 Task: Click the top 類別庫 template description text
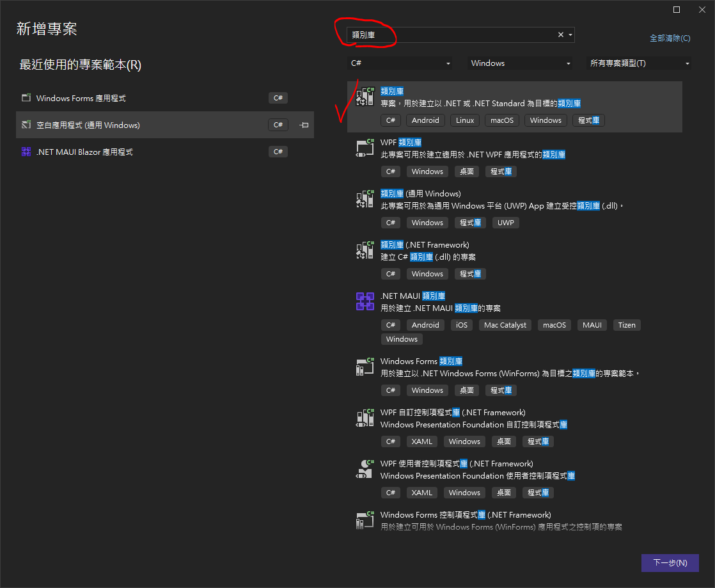point(481,104)
